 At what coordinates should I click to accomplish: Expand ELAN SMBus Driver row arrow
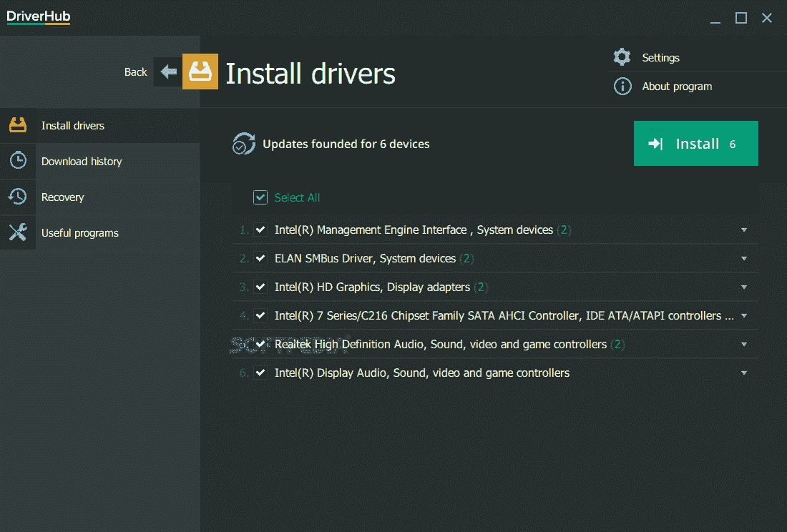point(744,258)
